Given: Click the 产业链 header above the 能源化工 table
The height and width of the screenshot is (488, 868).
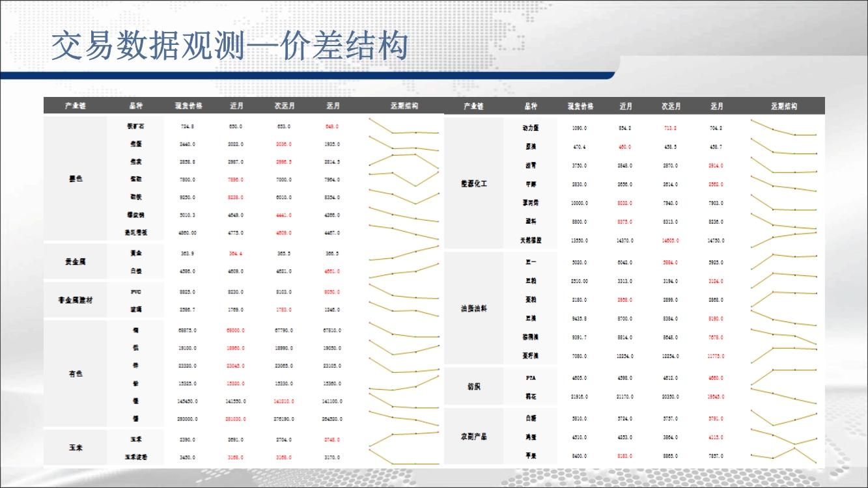Looking at the screenshot, I should tap(473, 106).
